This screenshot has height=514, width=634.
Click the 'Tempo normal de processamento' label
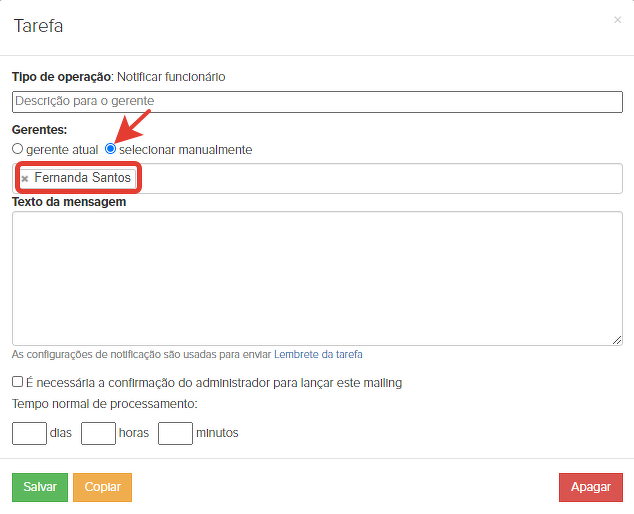pyautogui.click(x=104, y=404)
